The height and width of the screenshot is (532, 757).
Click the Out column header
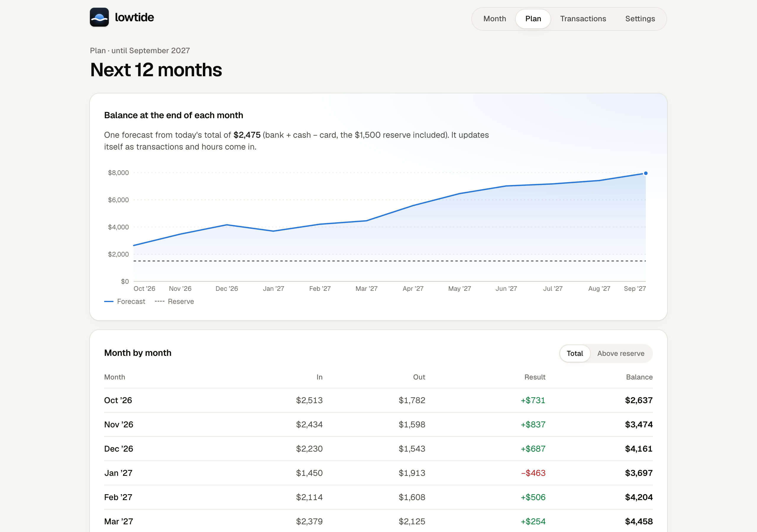pyautogui.click(x=419, y=377)
